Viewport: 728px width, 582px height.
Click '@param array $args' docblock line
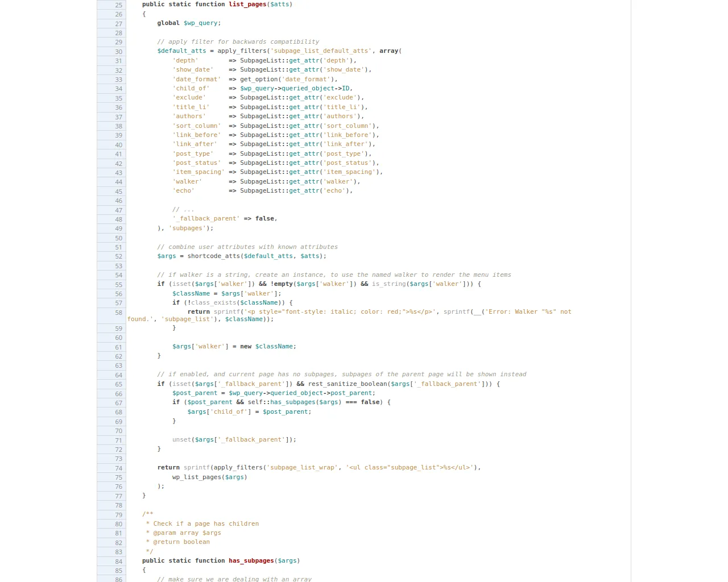pyautogui.click(x=187, y=533)
